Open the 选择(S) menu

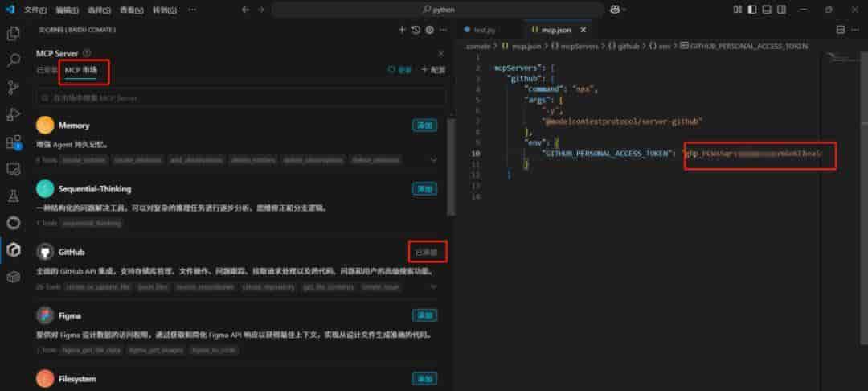click(100, 10)
